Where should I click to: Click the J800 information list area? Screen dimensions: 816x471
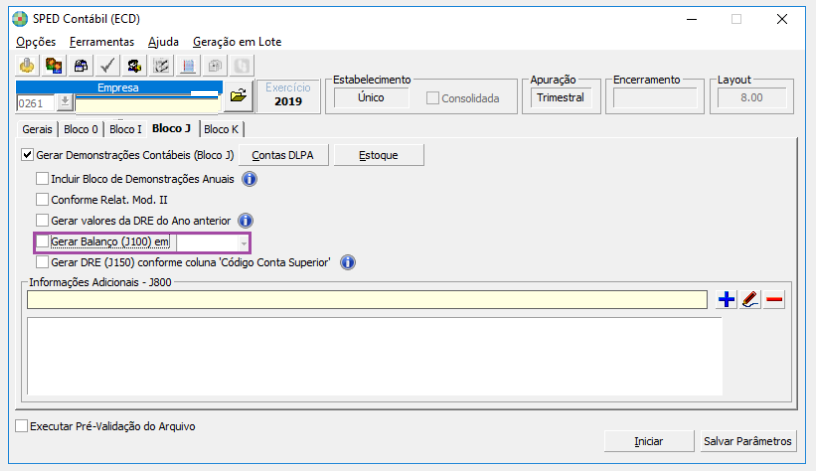[375, 357]
